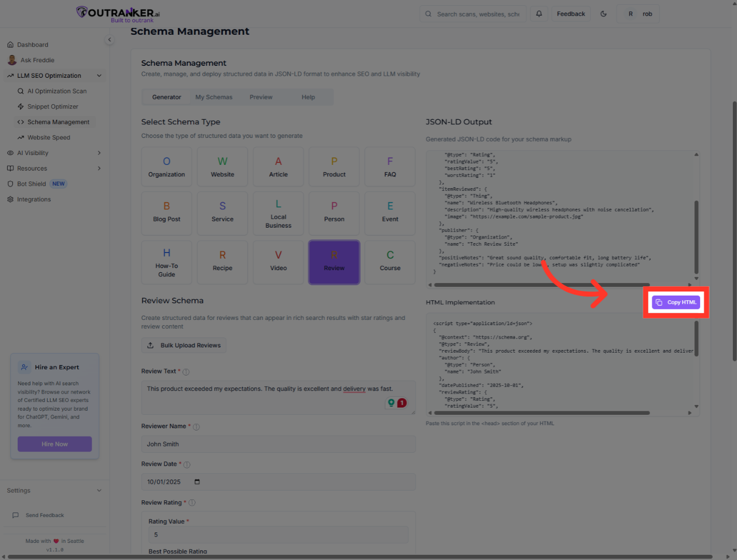
Task: Expand the Settings dropdown in sidebar
Action: [99, 491]
